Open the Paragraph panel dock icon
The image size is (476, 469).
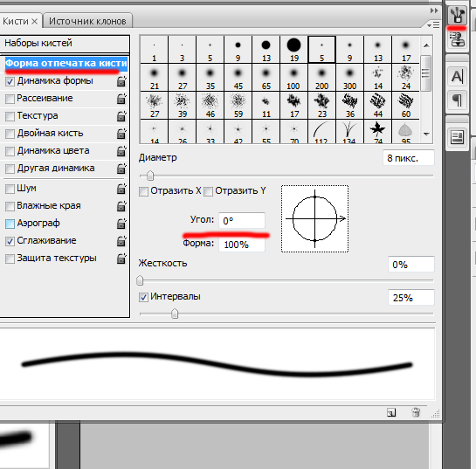point(457,100)
